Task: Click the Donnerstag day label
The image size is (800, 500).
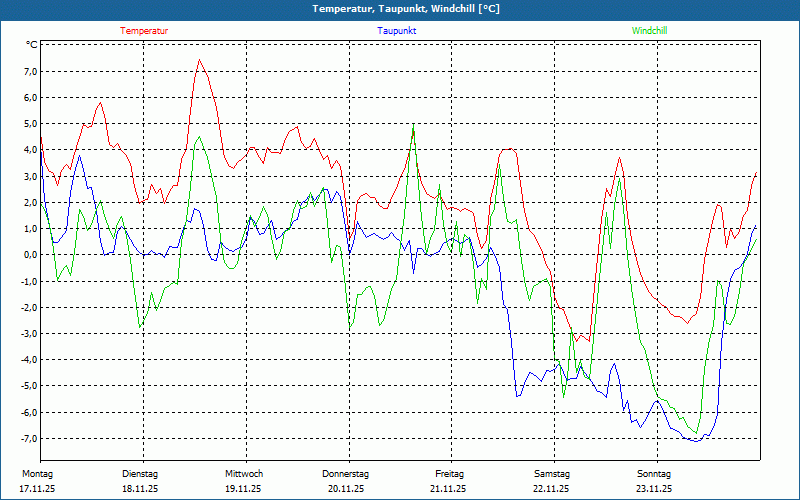Action: (346, 473)
